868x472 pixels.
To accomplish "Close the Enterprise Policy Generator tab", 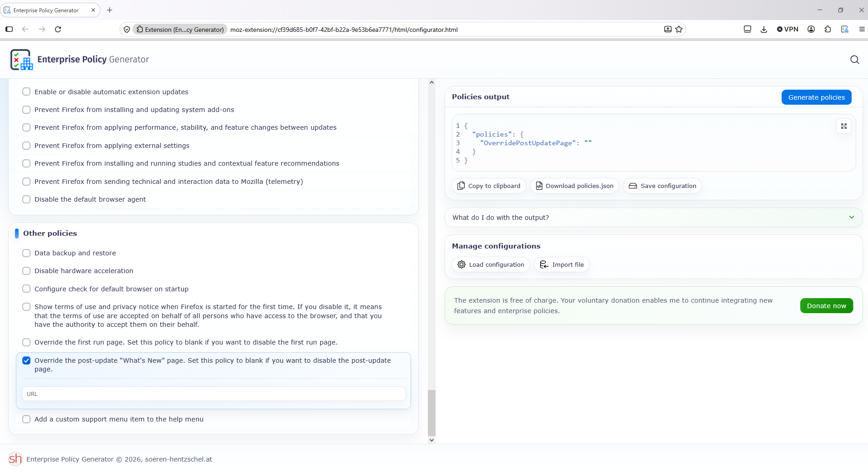I will [93, 10].
